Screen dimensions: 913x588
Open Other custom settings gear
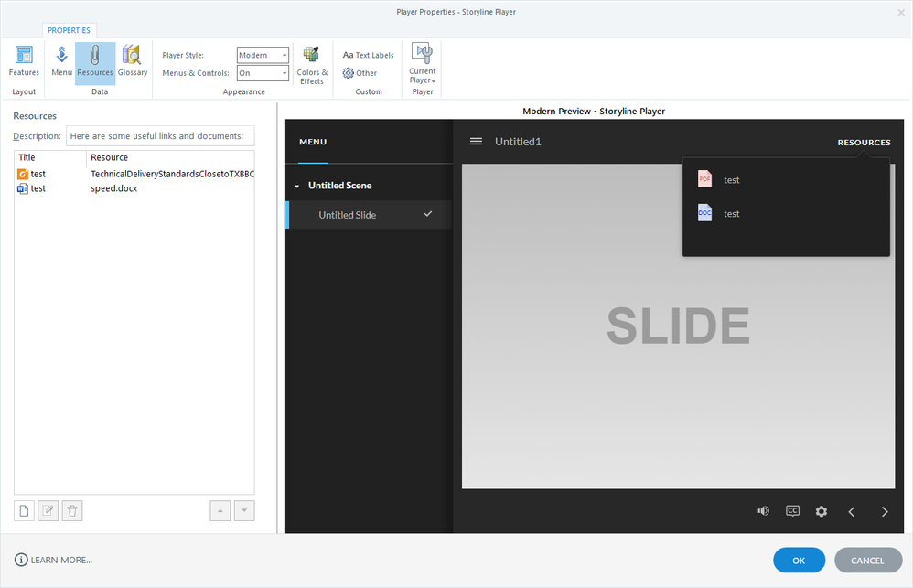coord(360,73)
